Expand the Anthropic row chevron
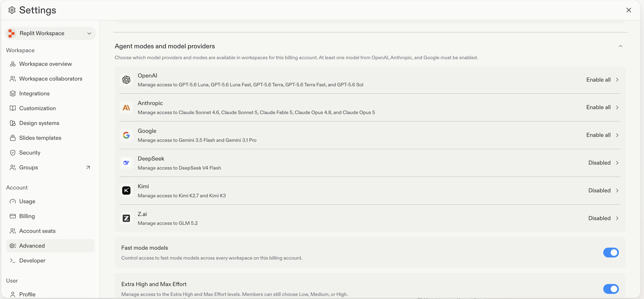This screenshot has height=299, width=644. click(617, 107)
